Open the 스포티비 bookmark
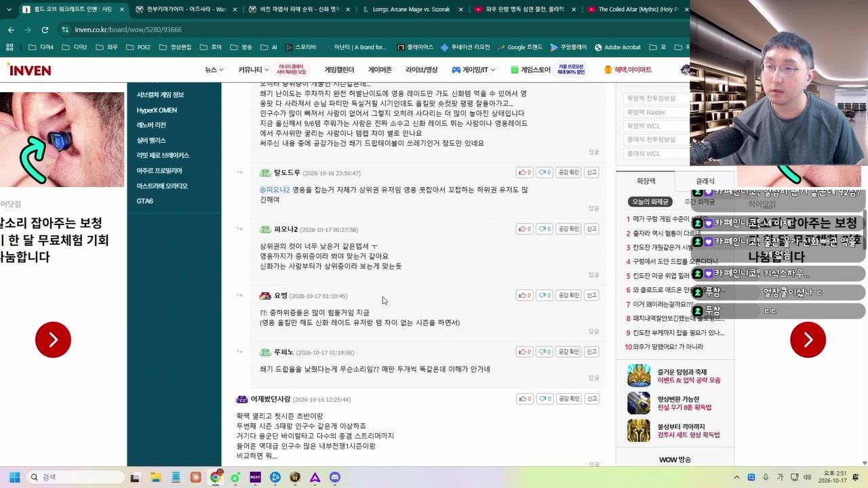The width and height of the screenshot is (868, 488). pos(300,47)
